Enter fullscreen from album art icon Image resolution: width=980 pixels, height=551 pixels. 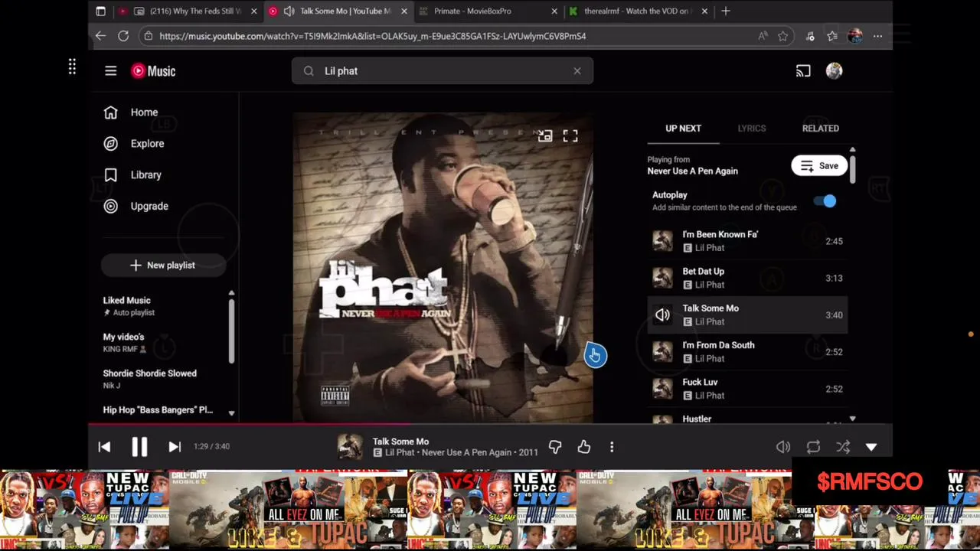[x=570, y=136]
